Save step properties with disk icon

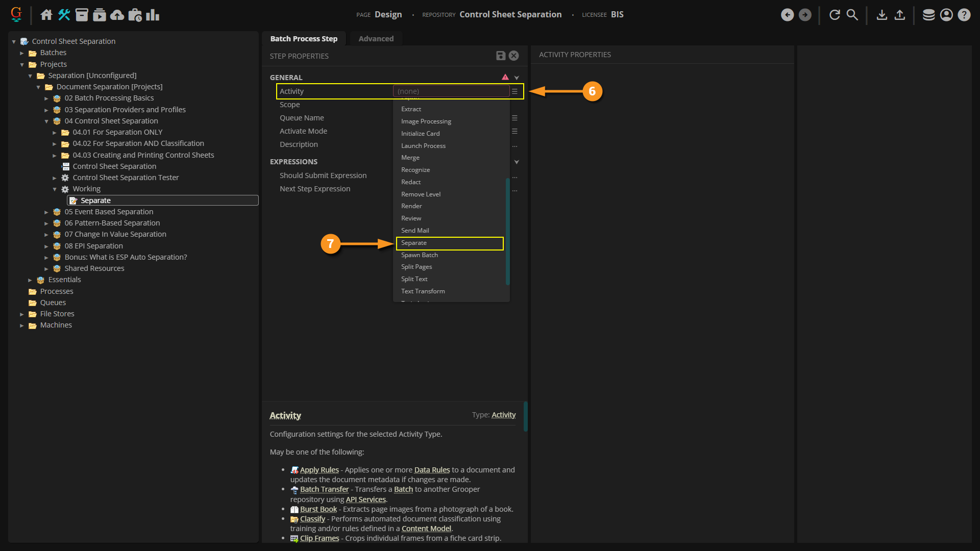pos(501,56)
